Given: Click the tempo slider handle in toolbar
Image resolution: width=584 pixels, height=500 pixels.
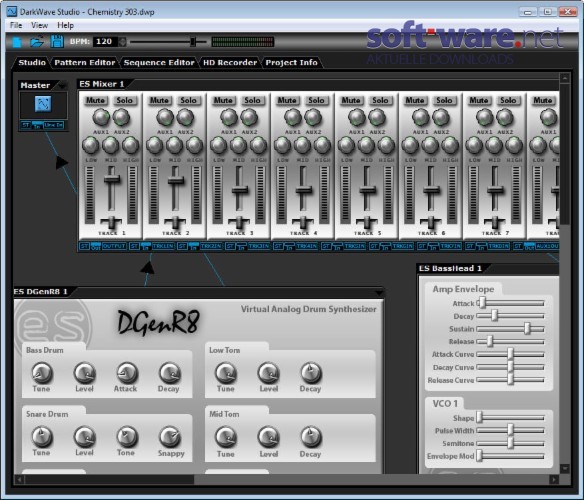Looking at the screenshot, I should pos(193,41).
